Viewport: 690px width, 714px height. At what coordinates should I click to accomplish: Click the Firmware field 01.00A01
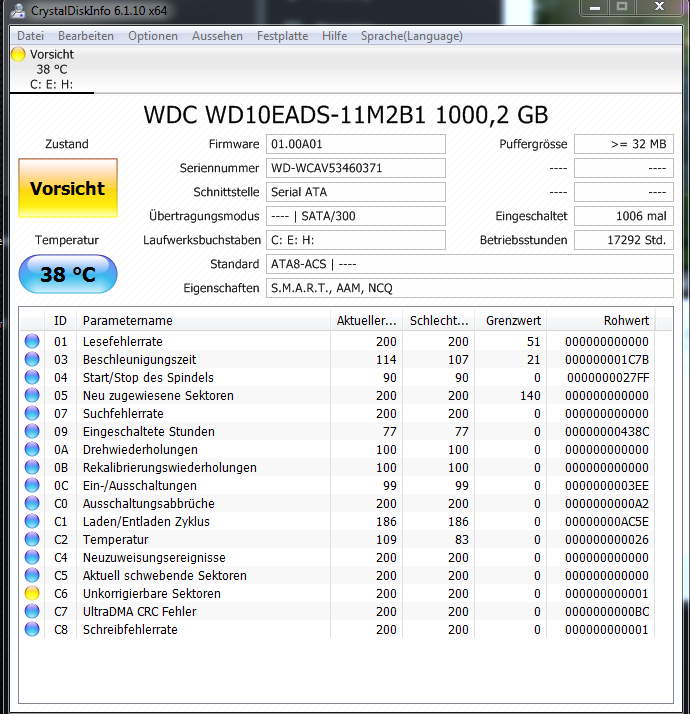356,144
